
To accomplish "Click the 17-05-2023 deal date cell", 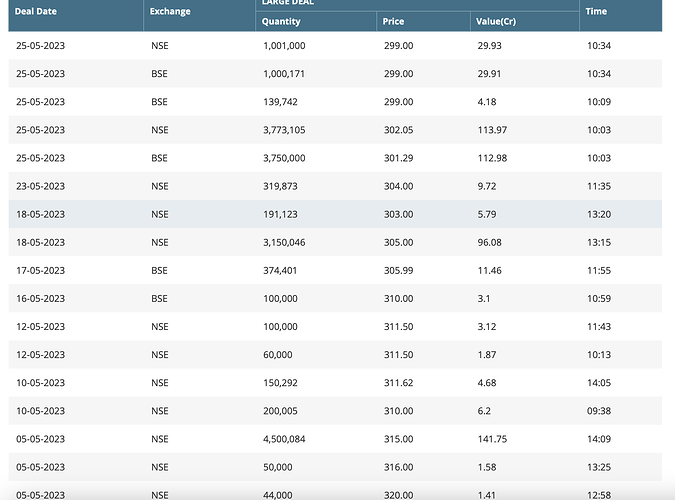I will tap(40, 270).
